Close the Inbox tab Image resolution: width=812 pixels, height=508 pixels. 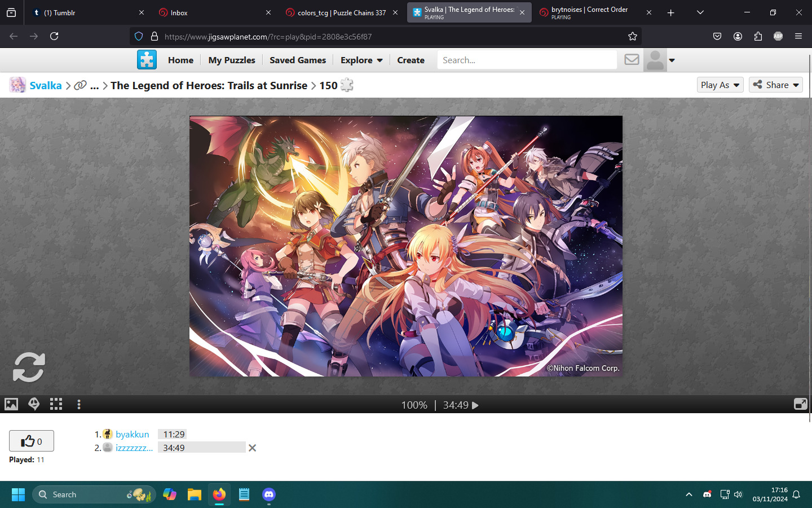tap(268, 12)
